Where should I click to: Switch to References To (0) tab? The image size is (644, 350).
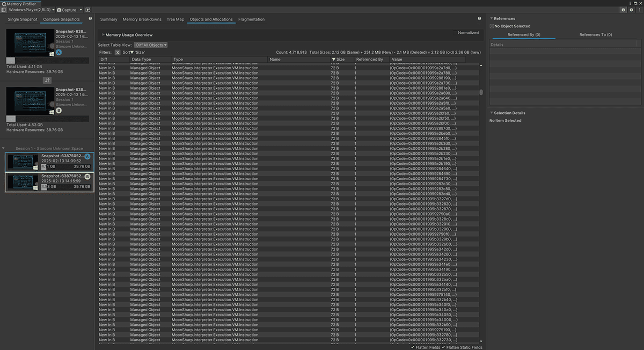(x=596, y=35)
